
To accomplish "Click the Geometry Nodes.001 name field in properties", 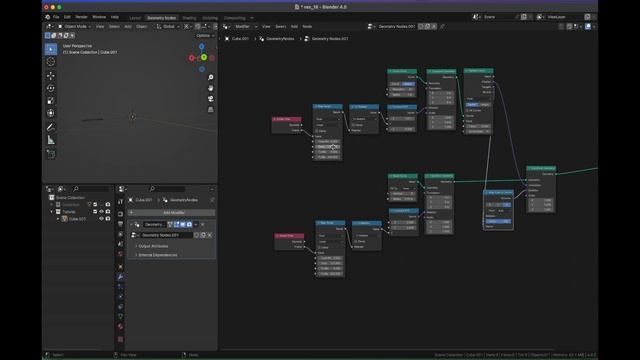I will [167, 235].
